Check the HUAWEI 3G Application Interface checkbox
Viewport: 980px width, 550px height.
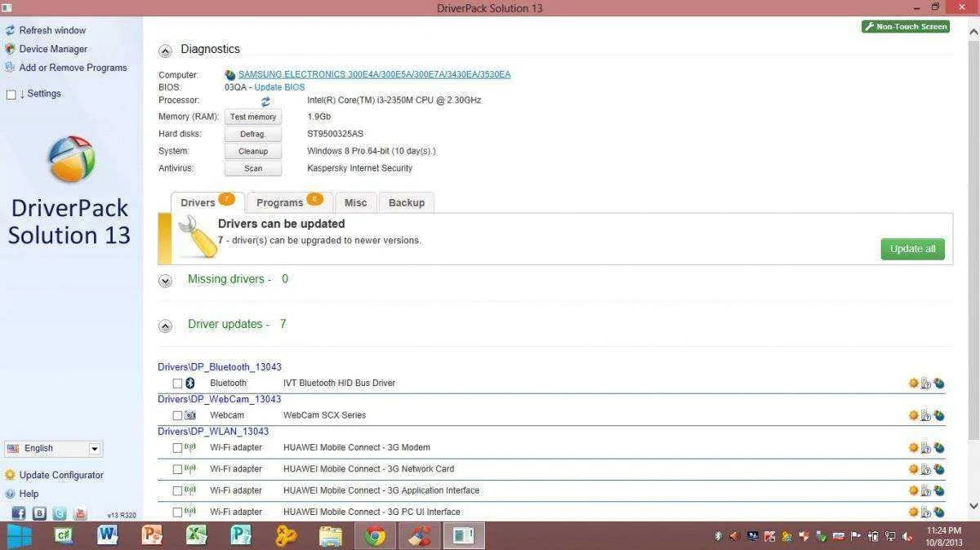[x=177, y=490]
